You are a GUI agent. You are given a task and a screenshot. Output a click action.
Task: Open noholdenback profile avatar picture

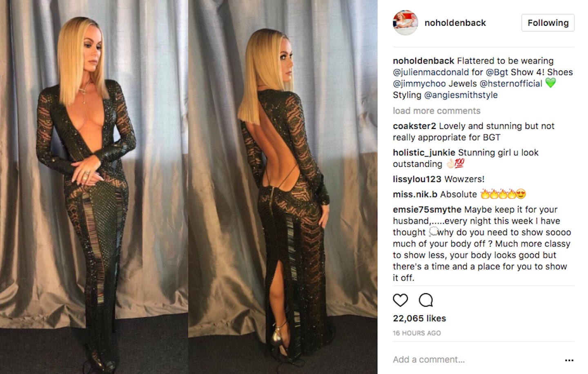405,23
